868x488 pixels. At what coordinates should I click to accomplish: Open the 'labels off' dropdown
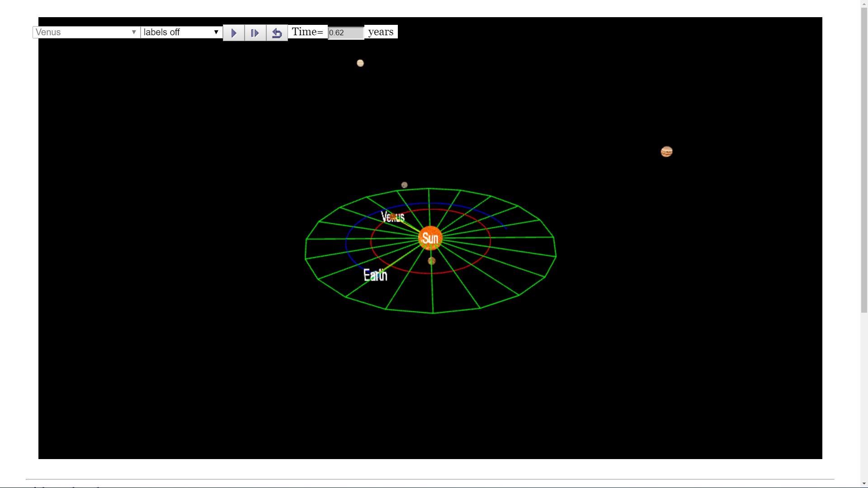click(181, 32)
